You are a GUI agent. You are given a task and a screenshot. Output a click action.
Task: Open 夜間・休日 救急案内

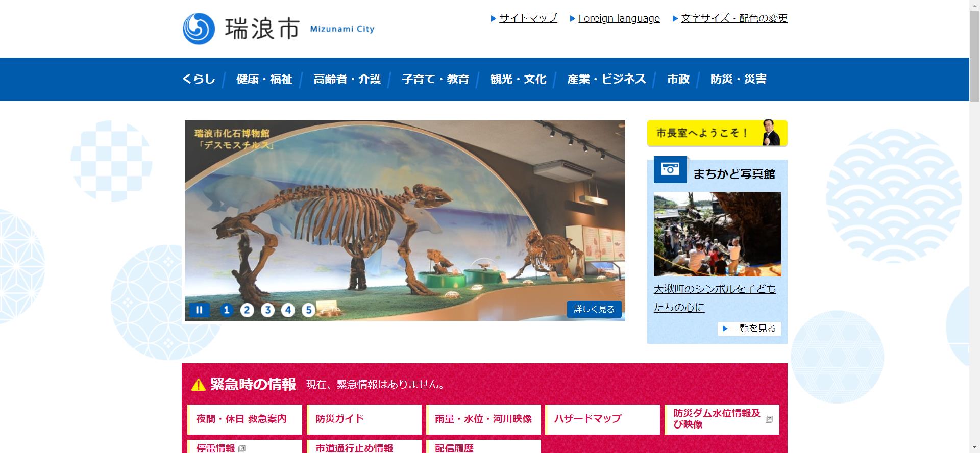(244, 419)
